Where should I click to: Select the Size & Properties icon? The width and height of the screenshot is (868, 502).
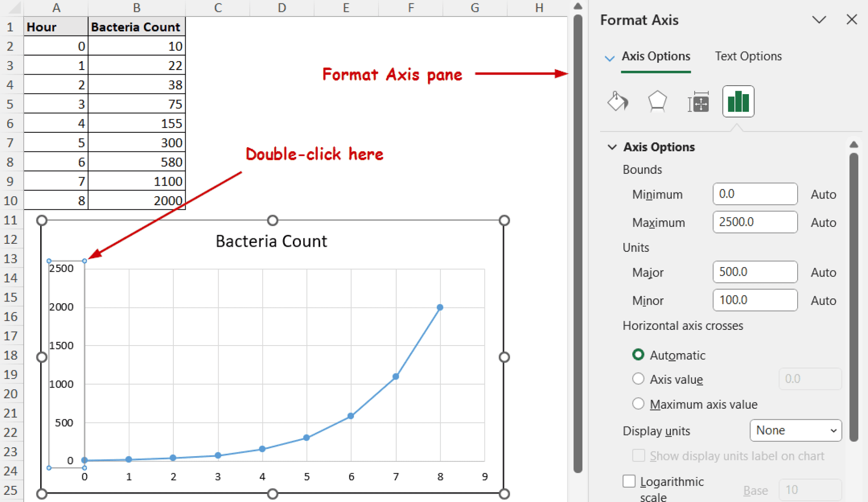697,102
